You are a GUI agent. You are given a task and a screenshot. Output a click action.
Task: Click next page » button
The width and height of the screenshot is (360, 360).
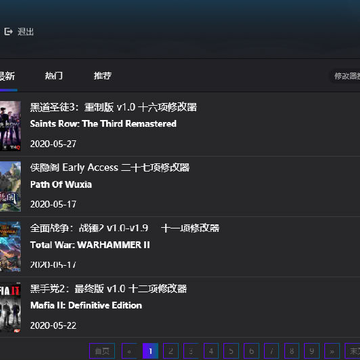tap(332, 351)
